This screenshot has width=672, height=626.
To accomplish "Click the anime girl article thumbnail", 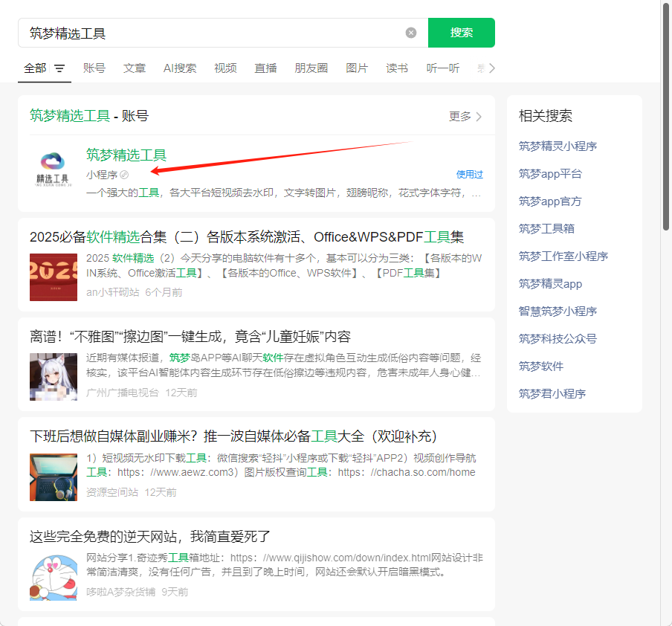I will pyautogui.click(x=53, y=377).
